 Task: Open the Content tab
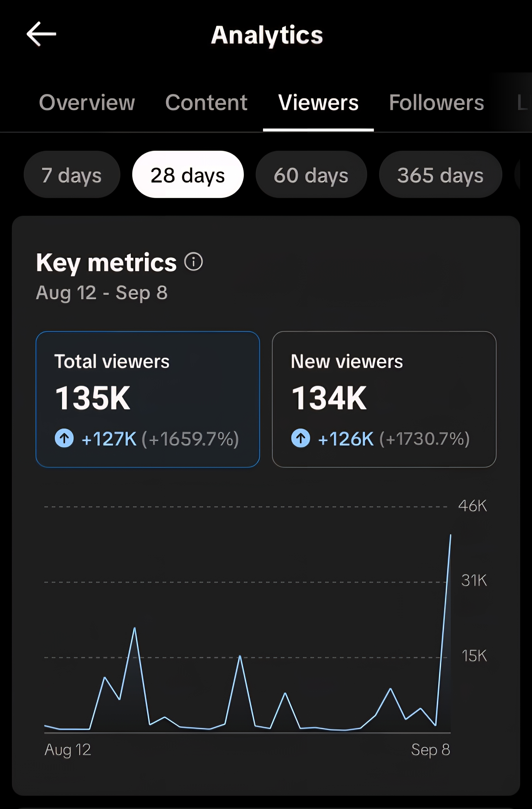point(206,102)
